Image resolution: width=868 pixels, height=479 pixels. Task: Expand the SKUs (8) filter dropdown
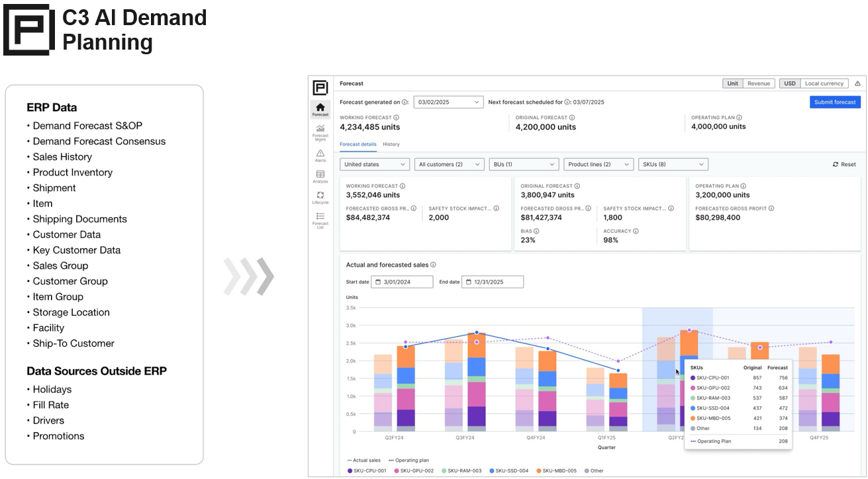click(x=673, y=164)
